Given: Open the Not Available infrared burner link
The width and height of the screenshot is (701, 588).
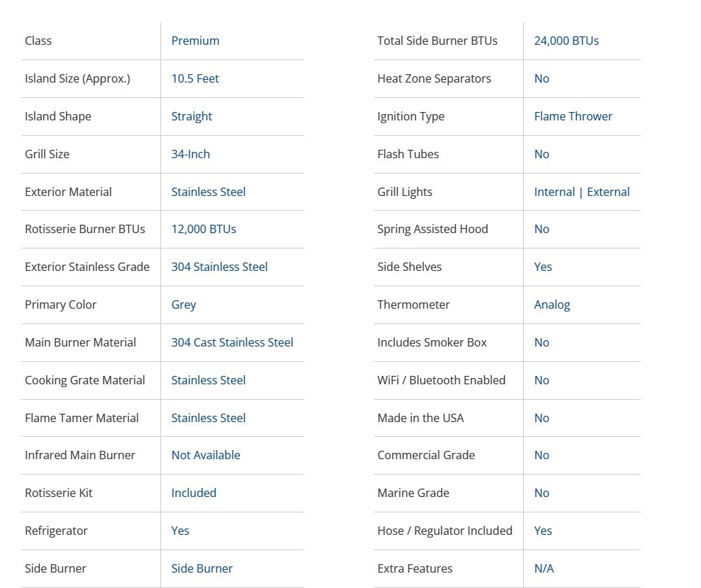Looking at the screenshot, I should [205, 455].
